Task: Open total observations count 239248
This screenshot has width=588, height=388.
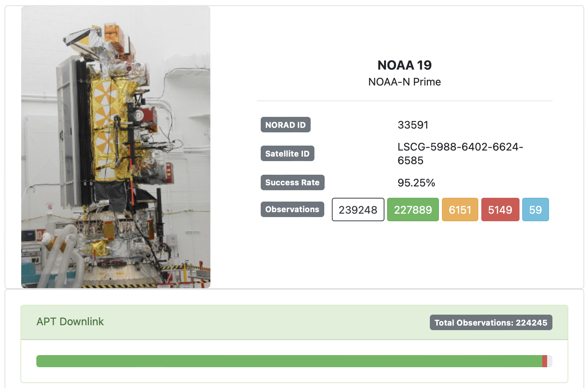Action: pyautogui.click(x=358, y=210)
